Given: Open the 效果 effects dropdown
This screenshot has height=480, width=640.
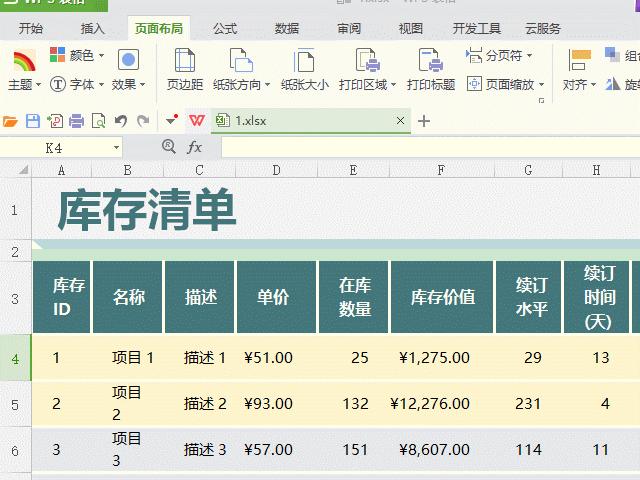Looking at the screenshot, I should click(129, 70).
